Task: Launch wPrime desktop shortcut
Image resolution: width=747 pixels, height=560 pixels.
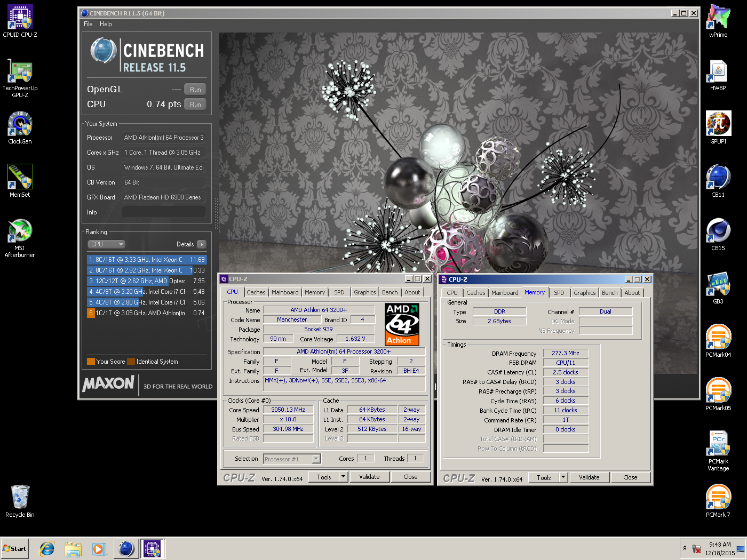Action: click(x=718, y=21)
